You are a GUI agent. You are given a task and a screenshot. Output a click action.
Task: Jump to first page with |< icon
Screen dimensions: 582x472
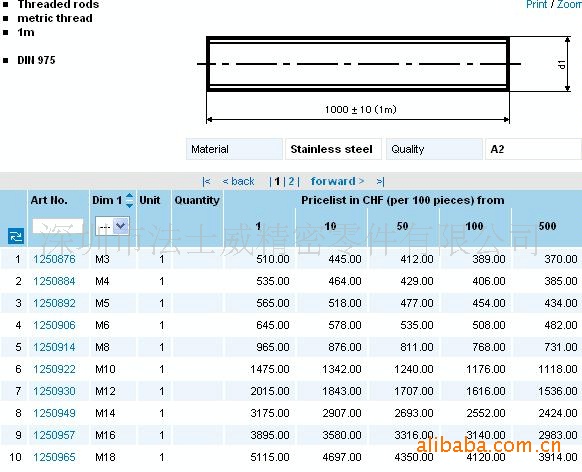(x=206, y=181)
